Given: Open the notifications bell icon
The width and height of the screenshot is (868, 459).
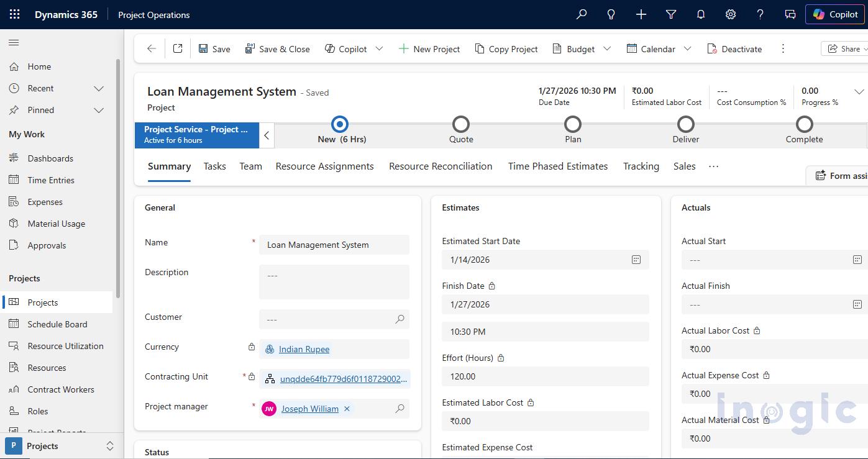Looking at the screenshot, I should [700, 14].
